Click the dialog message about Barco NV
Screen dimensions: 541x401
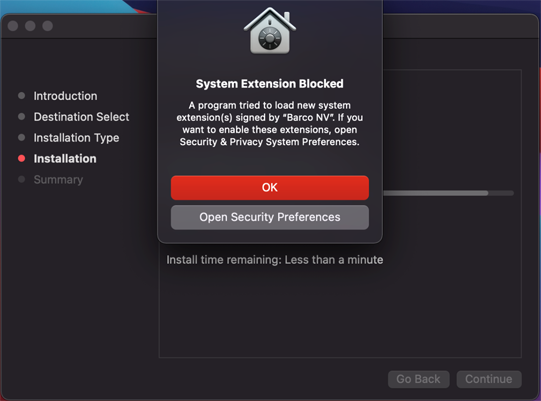(x=269, y=124)
